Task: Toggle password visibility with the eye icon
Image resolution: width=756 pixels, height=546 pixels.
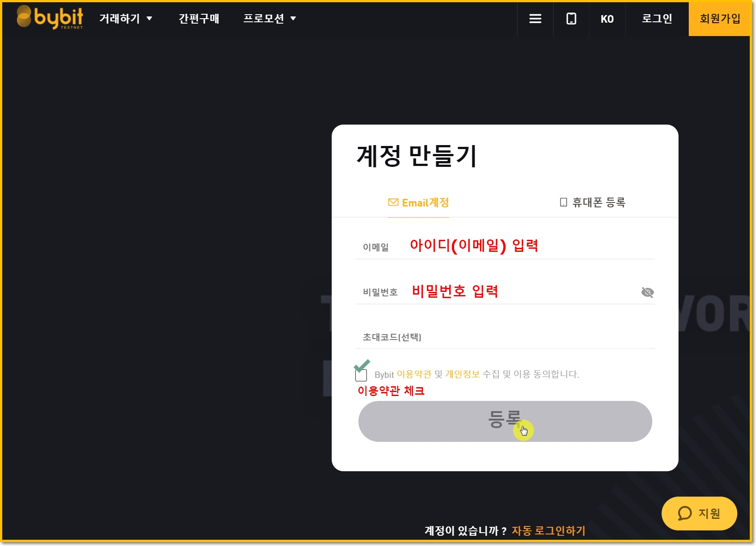Action: 647,292
